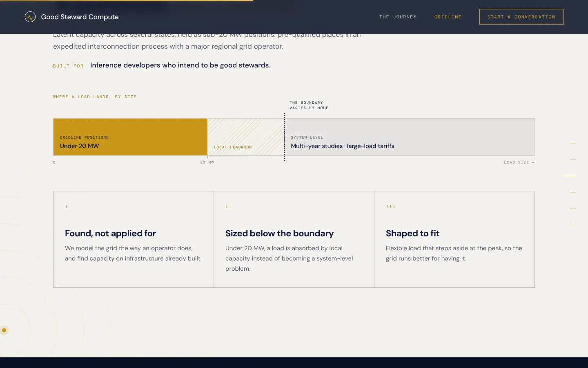This screenshot has width=588, height=368.
Task: Select the 'Where a load lands, by size' caption
Action: [x=95, y=97]
